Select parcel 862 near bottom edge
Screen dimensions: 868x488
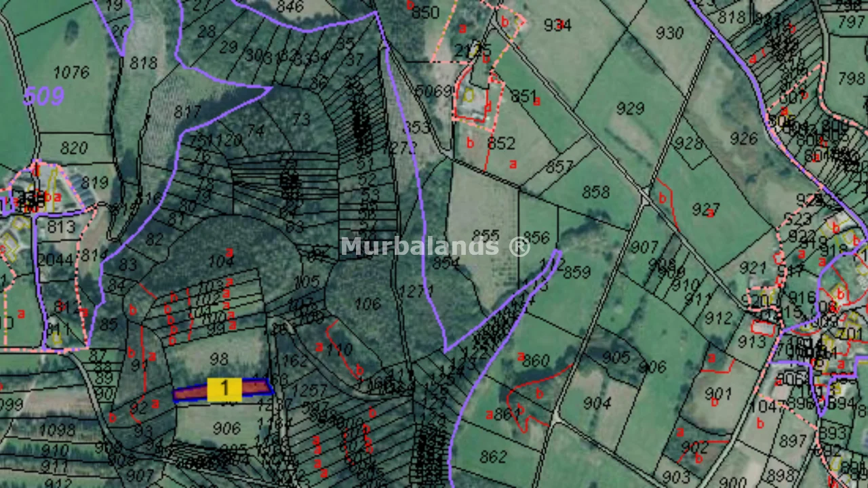click(493, 457)
